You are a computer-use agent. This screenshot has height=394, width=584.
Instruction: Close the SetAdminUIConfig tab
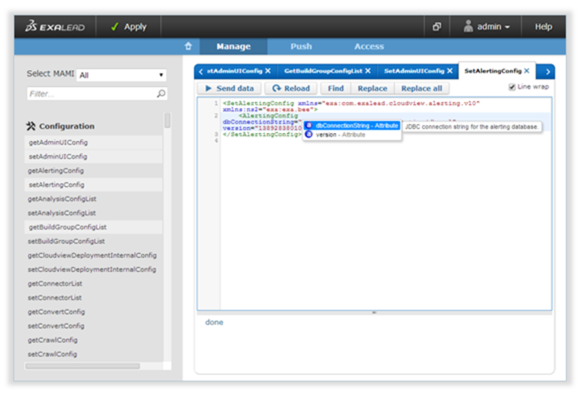tap(450, 71)
